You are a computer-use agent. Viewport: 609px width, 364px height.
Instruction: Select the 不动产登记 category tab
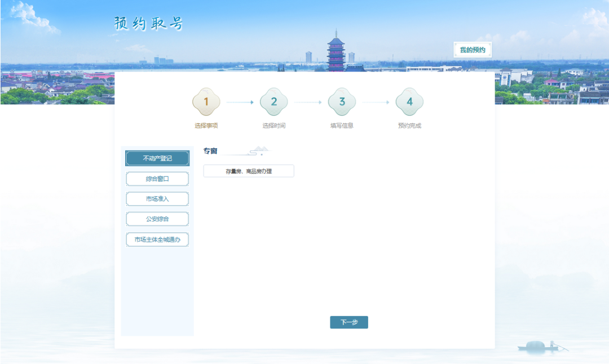(157, 158)
